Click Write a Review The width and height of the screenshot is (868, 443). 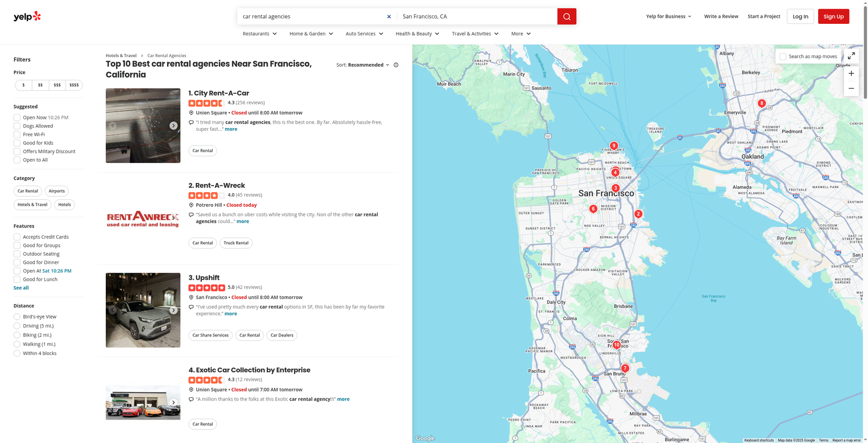pyautogui.click(x=721, y=16)
